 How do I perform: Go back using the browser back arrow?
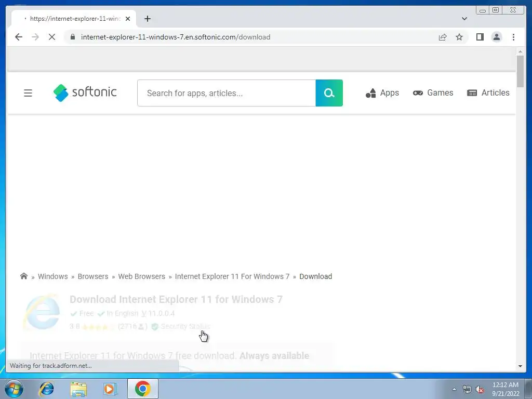coord(19,37)
